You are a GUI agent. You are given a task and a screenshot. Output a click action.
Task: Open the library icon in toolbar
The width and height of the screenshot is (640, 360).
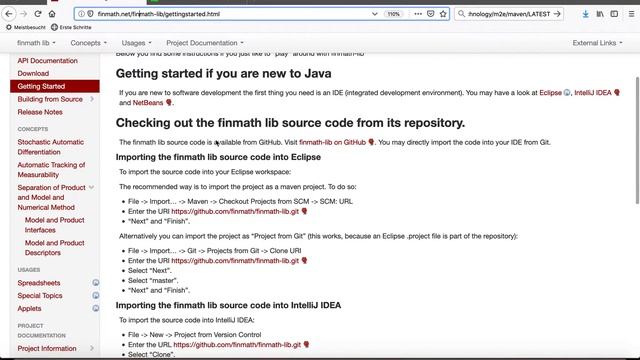pos(600,14)
